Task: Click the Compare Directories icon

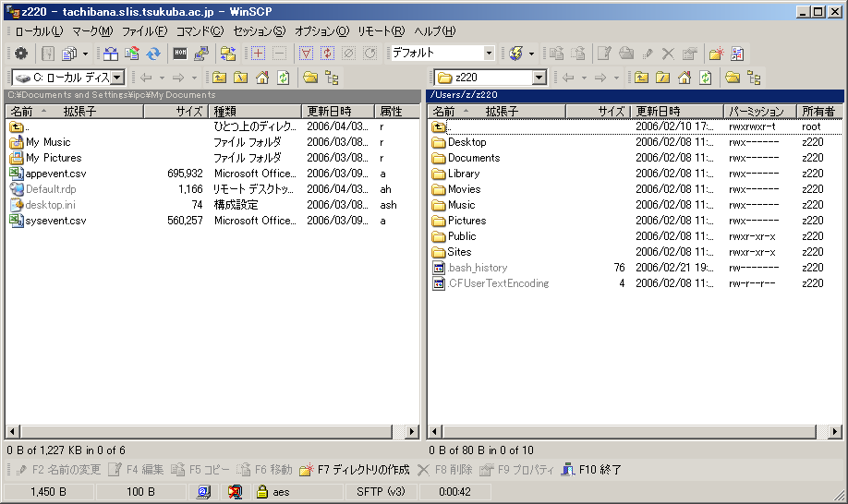Action: point(111,54)
